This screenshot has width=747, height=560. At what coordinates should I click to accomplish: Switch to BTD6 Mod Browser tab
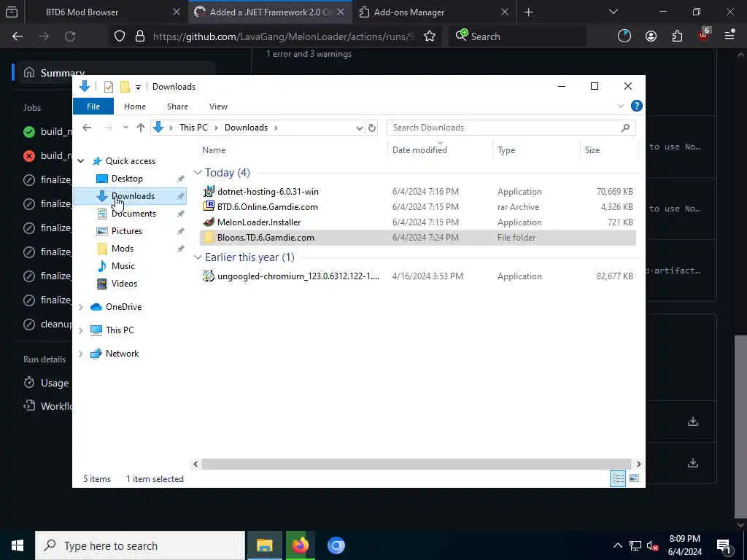pos(82,12)
